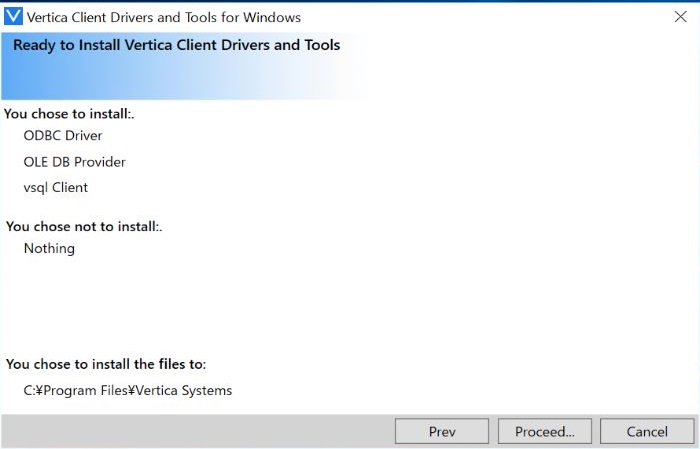Click the "You chose not to install:" label

click(x=84, y=226)
